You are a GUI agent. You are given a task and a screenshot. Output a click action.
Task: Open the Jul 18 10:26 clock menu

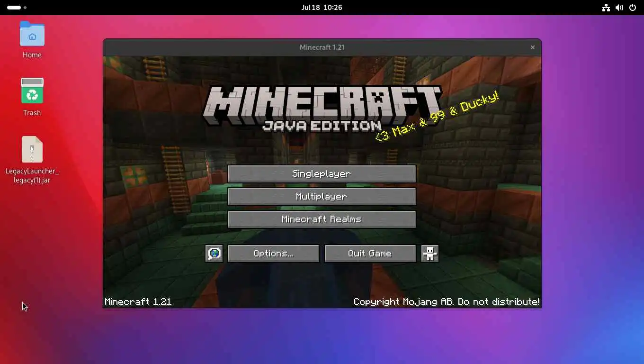322,8
